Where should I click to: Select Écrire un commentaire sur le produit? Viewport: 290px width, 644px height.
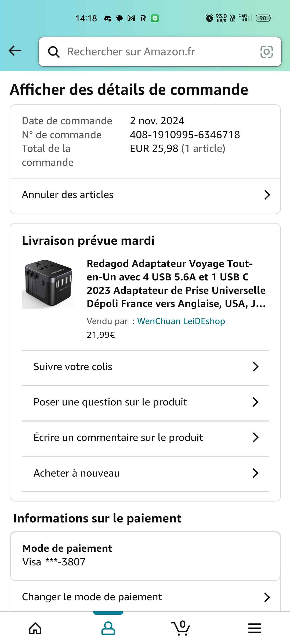coord(145,438)
